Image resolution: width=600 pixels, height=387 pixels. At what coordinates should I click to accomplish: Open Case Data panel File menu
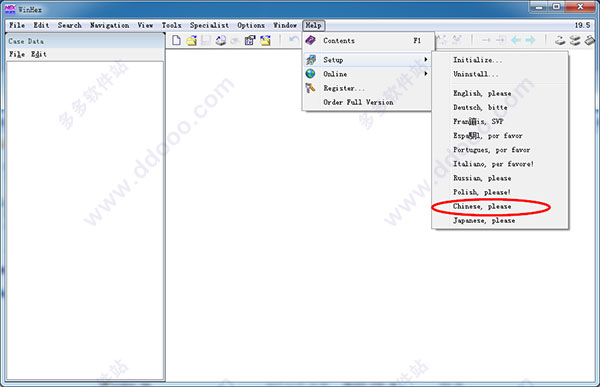point(17,54)
